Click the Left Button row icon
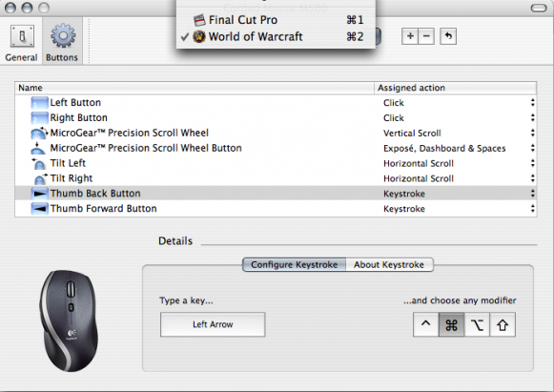The image size is (554, 392). click(39, 103)
